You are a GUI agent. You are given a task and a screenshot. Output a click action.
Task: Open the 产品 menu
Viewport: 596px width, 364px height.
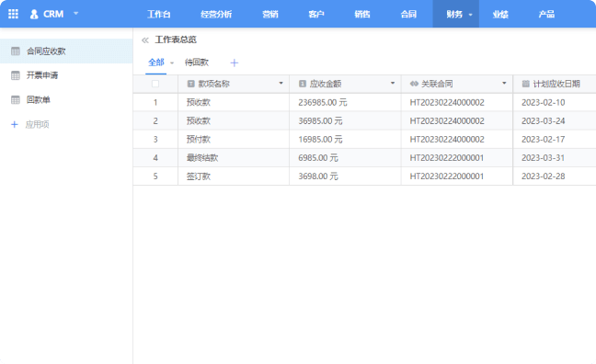[546, 14]
